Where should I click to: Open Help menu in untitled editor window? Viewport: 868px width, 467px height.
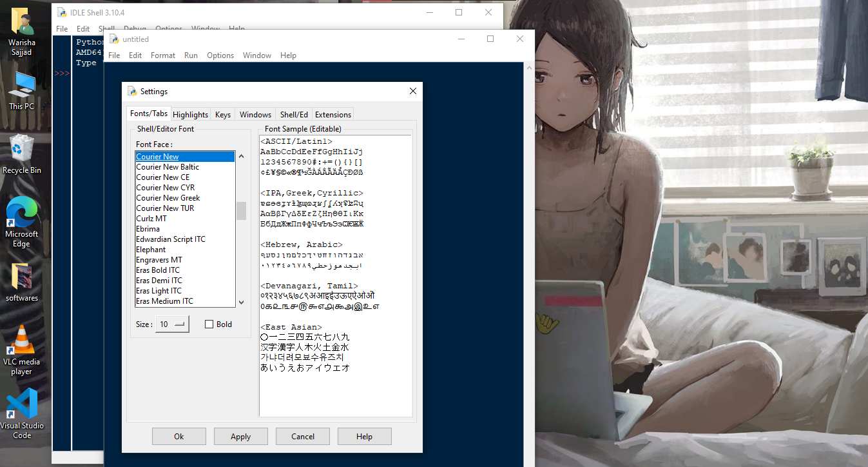coord(289,55)
